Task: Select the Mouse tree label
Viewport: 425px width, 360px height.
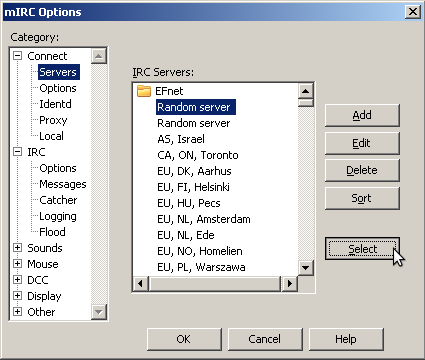Action: [43, 264]
